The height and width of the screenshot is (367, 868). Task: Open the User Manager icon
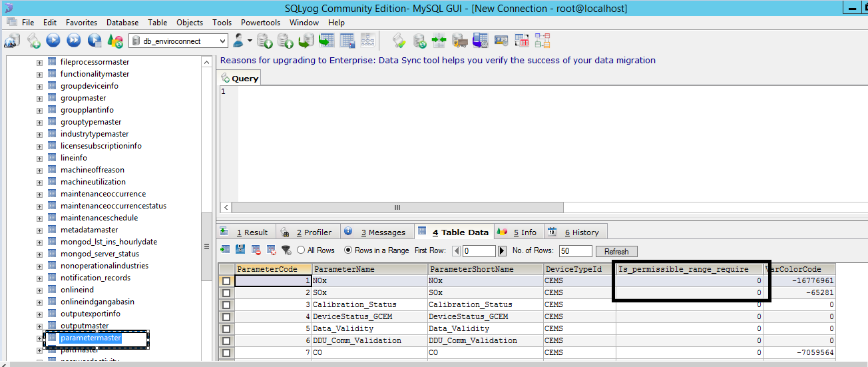[238, 41]
